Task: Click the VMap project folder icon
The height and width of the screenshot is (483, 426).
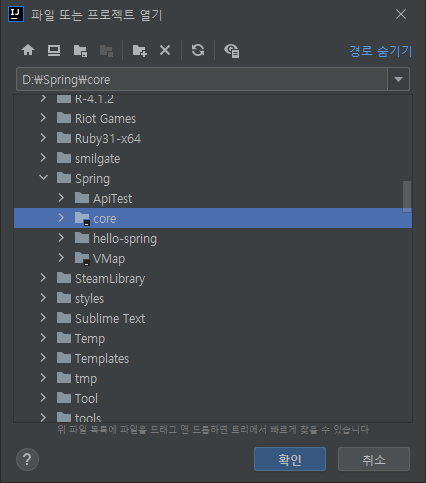Action: coord(82,259)
